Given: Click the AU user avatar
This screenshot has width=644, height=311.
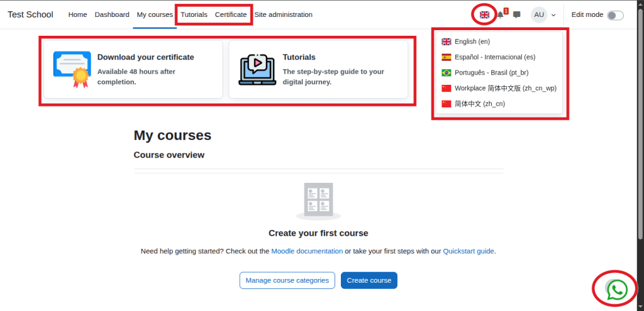Looking at the screenshot, I should point(539,14).
